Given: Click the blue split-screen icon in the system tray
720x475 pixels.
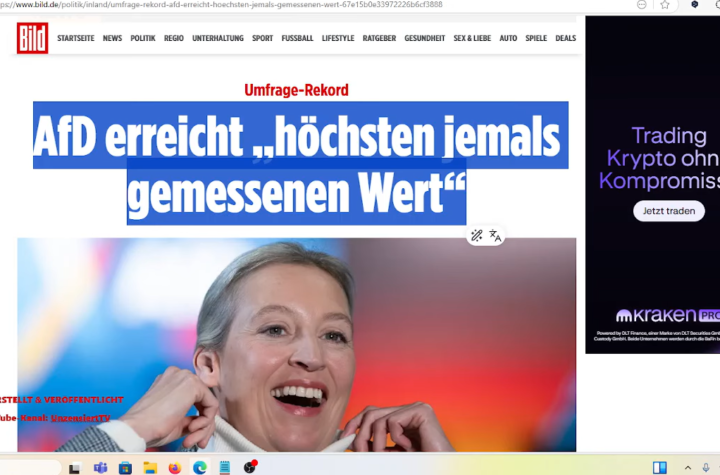Looking at the screenshot, I should (660, 468).
